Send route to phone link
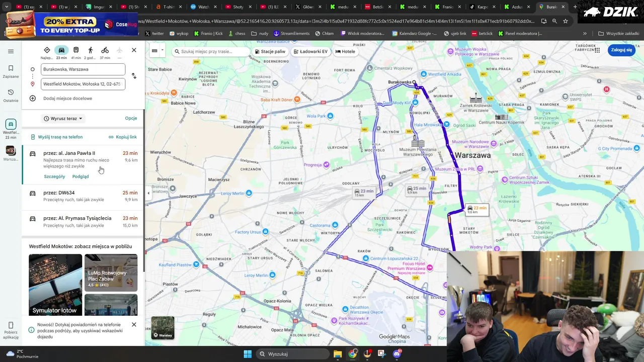 [x=56, y=137]
